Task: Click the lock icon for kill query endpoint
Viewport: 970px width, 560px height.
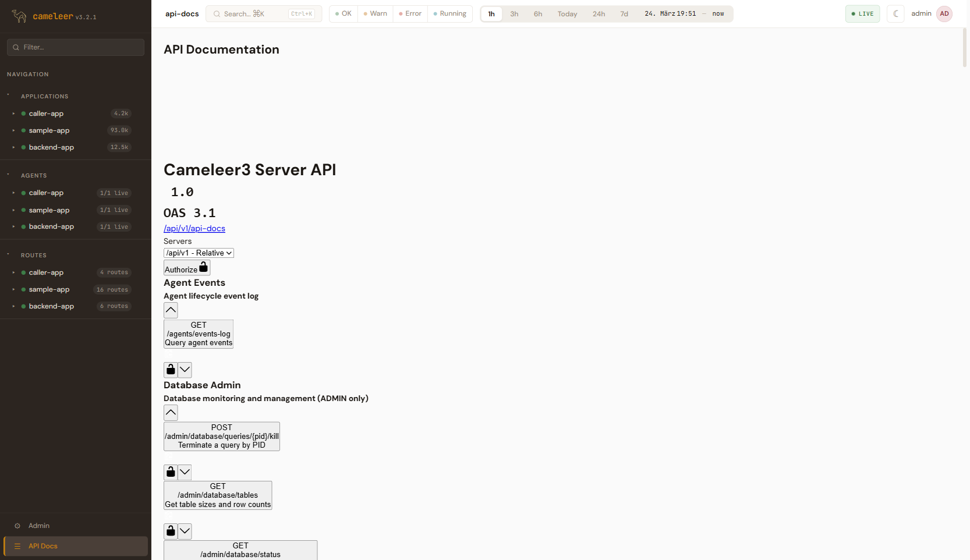Action: tap(171, 472)
